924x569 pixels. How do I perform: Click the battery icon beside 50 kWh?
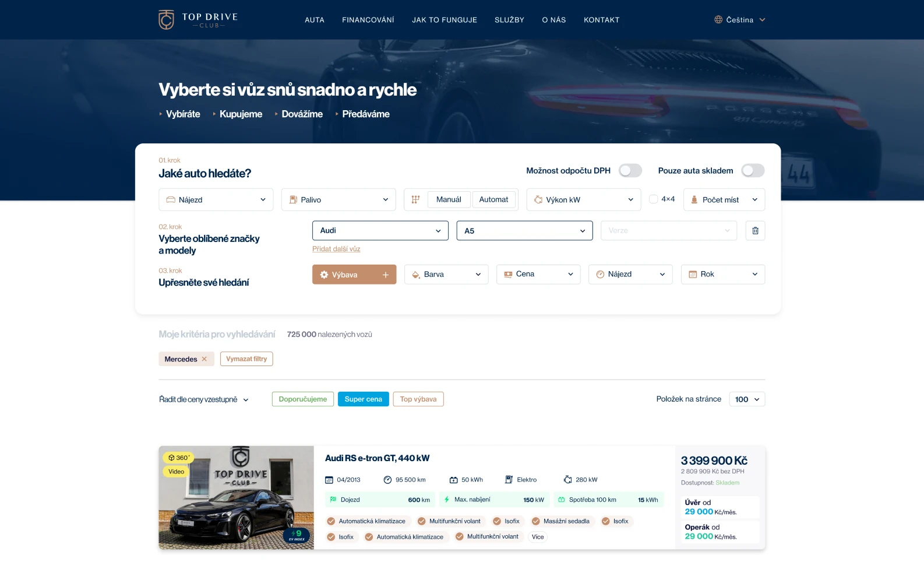[453, 480]
